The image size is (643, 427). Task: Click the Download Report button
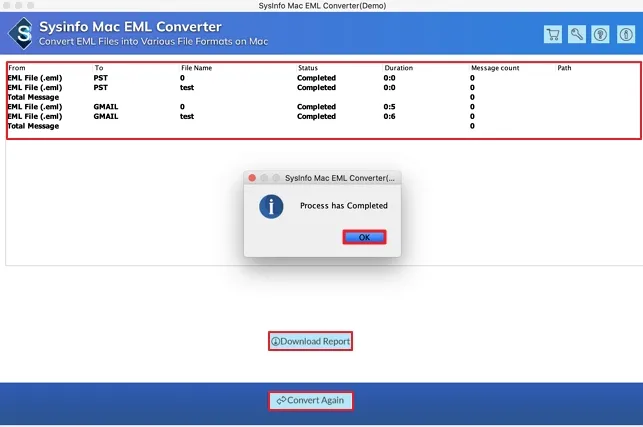point(310,341)
